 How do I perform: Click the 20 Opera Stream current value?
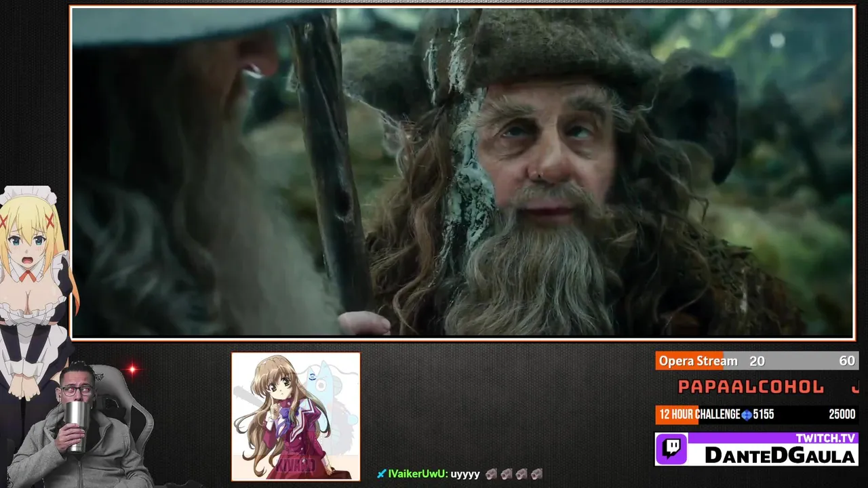[757, 361]
